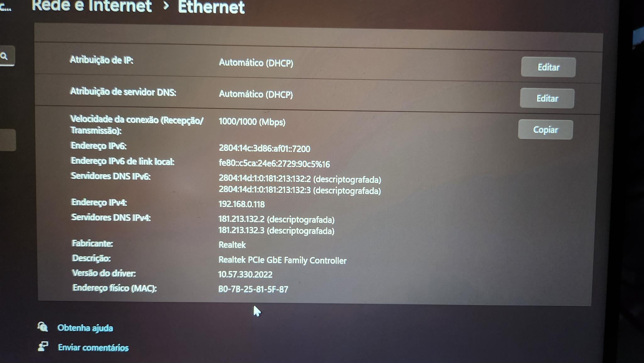The image size is (644, 363).
Task: Click the Ethernet breadcrumb title
Action: [211, 7]
